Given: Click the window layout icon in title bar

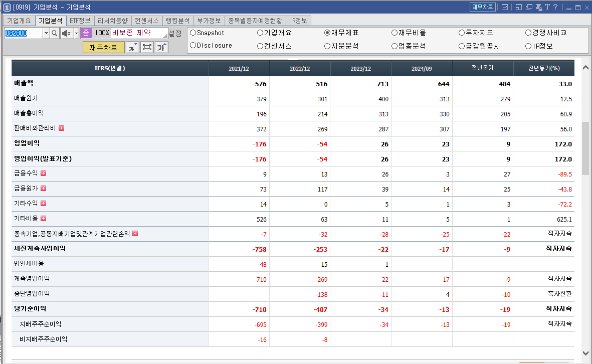Looking at the screenshot, I should pyautogui.click(x=519, y=7).
